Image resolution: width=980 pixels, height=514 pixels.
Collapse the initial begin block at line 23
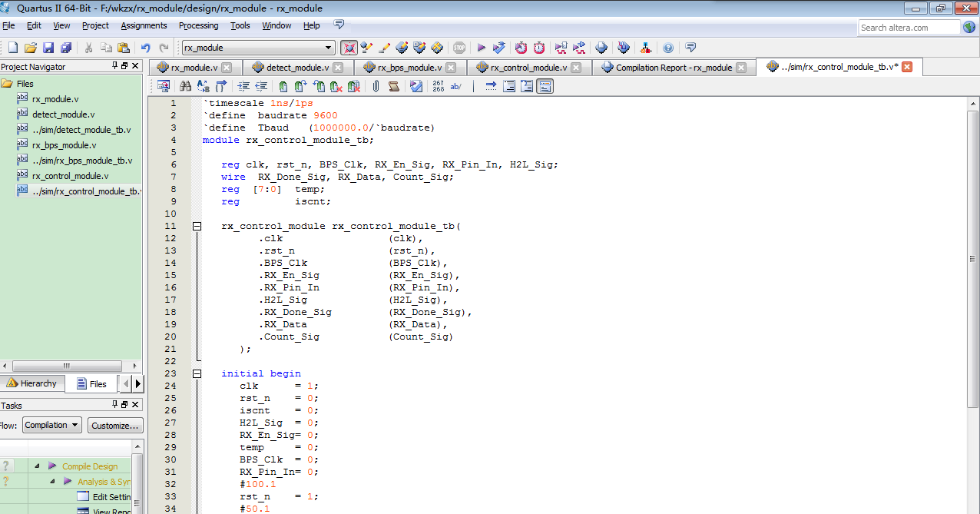pyautogui.click(x=197, y=373)
